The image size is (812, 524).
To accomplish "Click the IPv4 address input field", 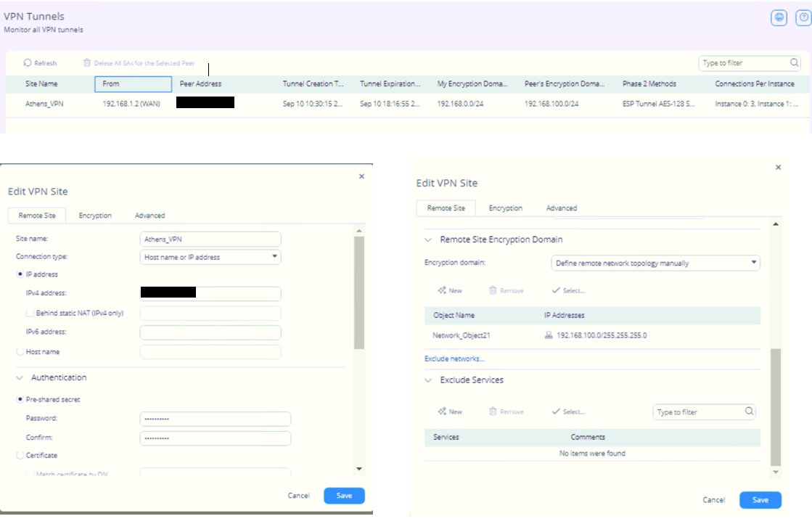I will (210, 293).
